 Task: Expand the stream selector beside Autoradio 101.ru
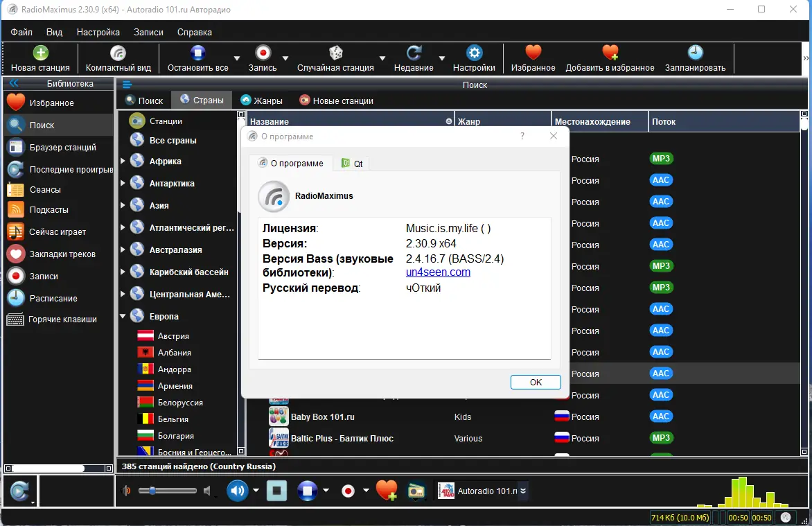pos(524,491)
